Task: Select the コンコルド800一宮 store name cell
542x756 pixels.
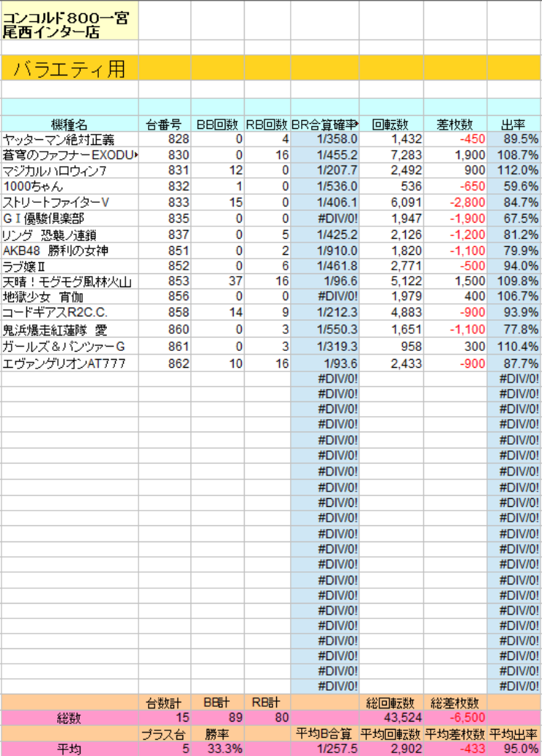Action: click(69, 21)
